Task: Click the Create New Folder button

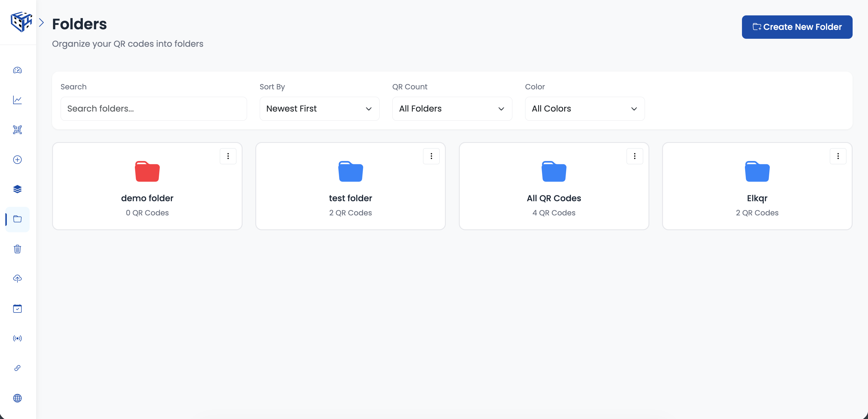Action: coord(797,27)
